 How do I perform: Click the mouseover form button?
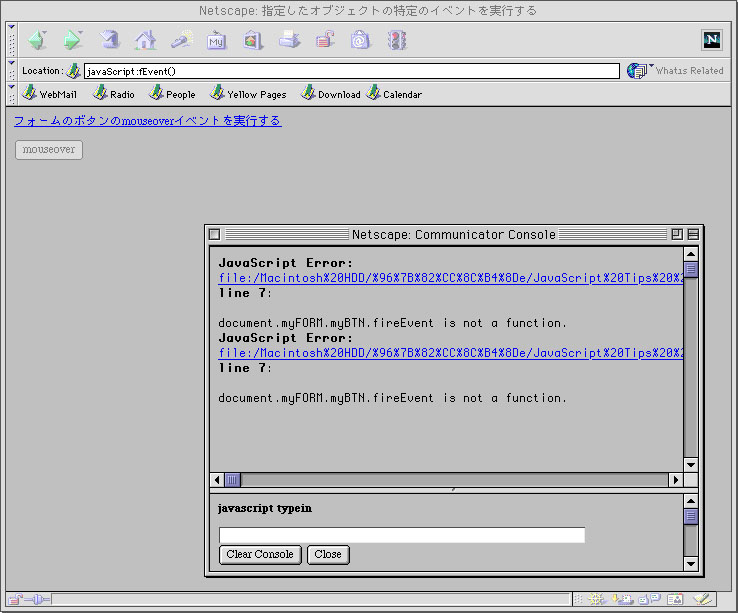tap(49, 150)
